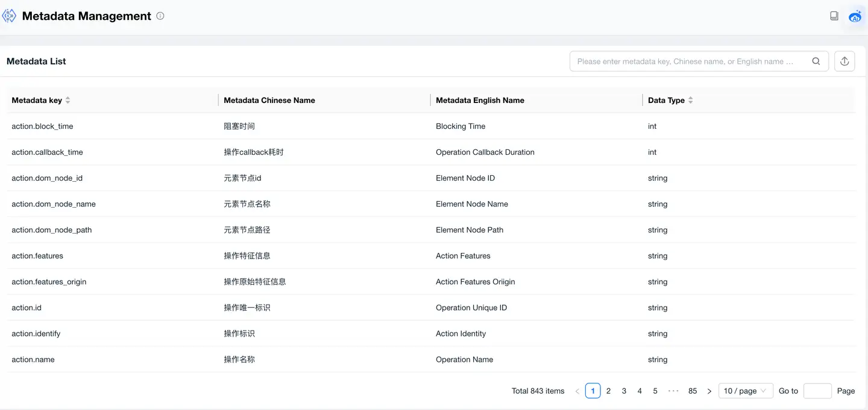Sort by Data Type column

point(690,101)
